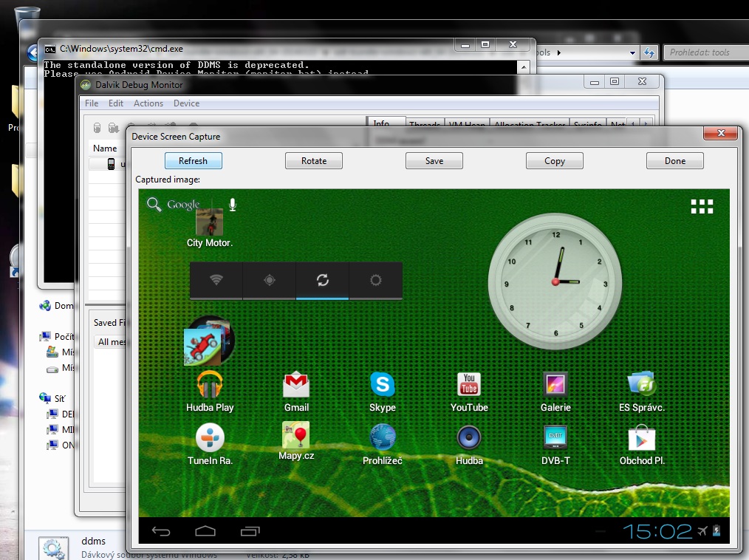
Task: Tap the voice search microphone icon
Action: [233, 205]
